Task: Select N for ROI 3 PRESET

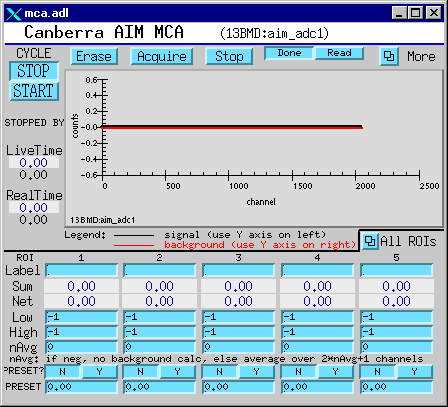Action: (x=219, y=372)
